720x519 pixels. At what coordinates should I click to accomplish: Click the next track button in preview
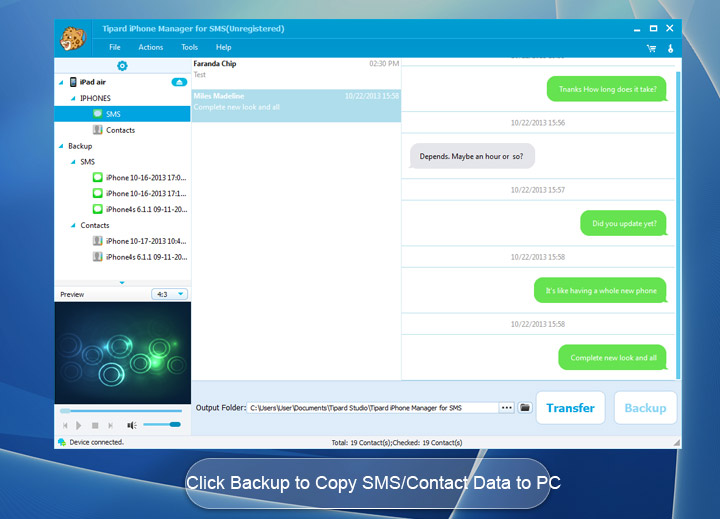coord(110,425)
